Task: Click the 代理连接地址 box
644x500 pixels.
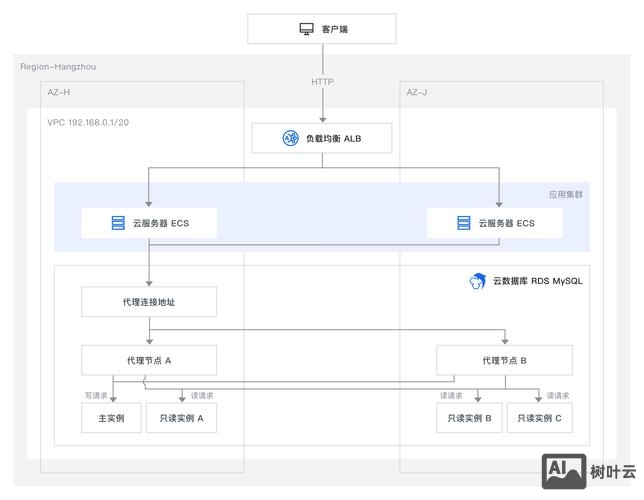Action: point(149,301)
